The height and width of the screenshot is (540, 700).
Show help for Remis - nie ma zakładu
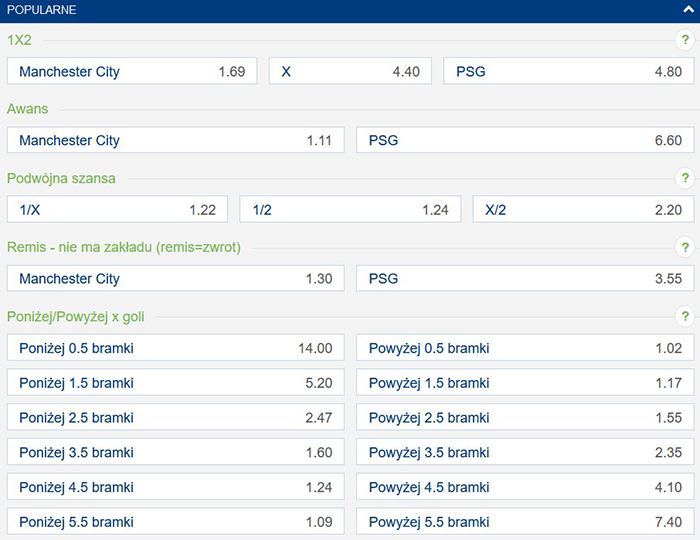685,248
